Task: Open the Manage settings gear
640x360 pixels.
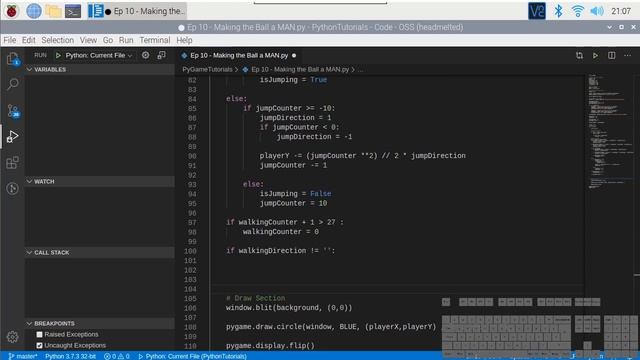Action: pos(13,337)
